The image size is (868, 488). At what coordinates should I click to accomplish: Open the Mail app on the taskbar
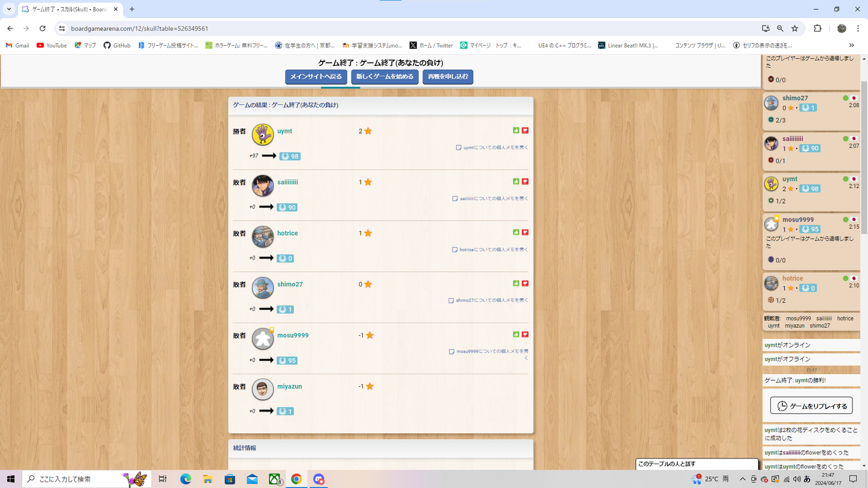(x=252, y=479)
